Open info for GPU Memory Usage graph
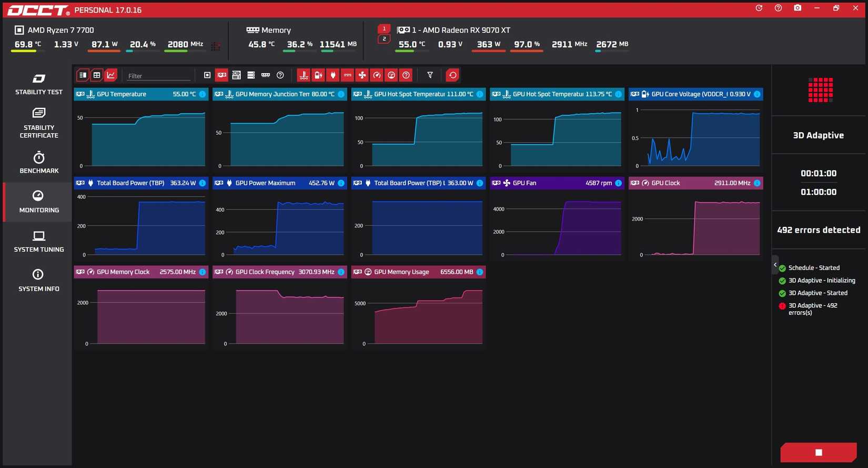 480,272
